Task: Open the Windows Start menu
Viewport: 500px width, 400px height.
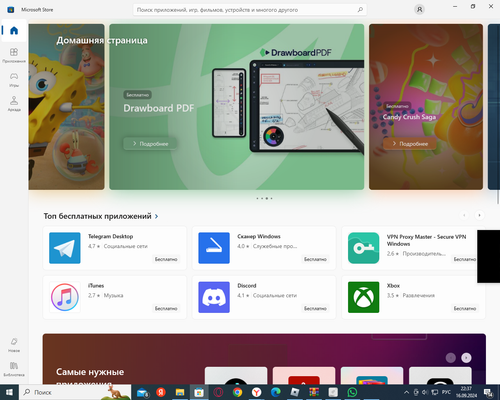Action: click(9, 392)
